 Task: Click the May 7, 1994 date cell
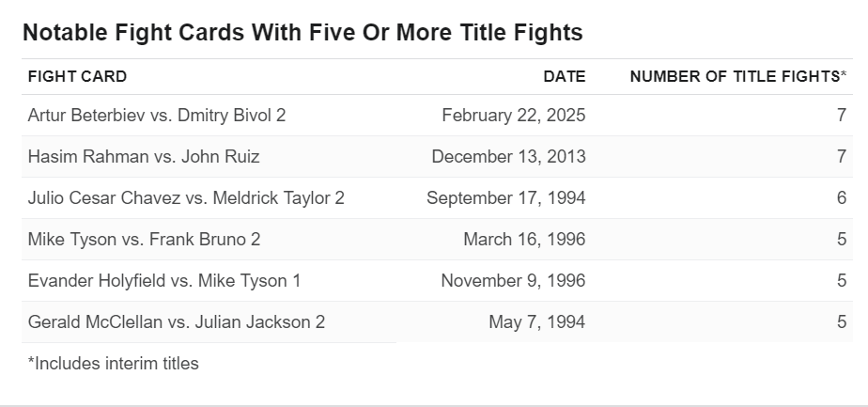[x=537, y=322]
